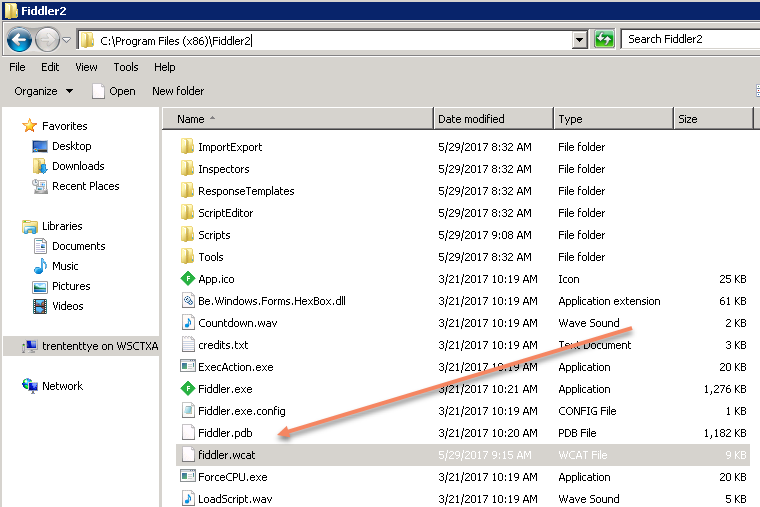The image size is (760, 507).
Task: Select Downloads in Favorites sidebar
Action: tap(78, 166)
